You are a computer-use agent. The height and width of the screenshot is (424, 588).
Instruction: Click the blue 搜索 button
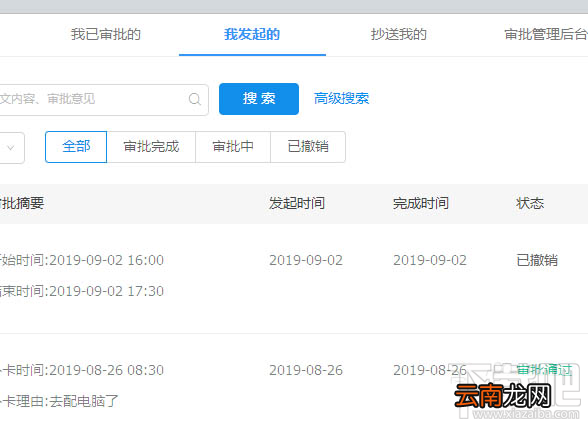coord(259,99)
